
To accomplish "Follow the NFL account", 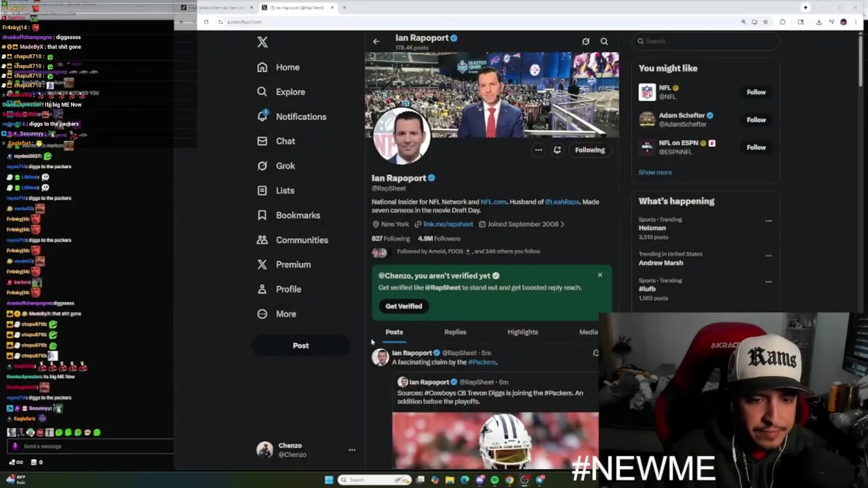I will (756, 92).
